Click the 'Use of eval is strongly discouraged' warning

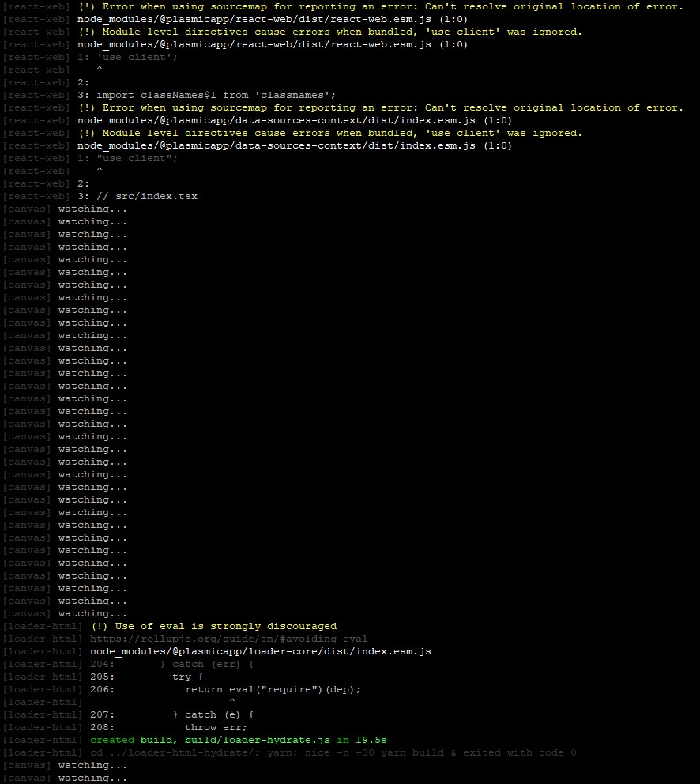[x=213, y=626]
